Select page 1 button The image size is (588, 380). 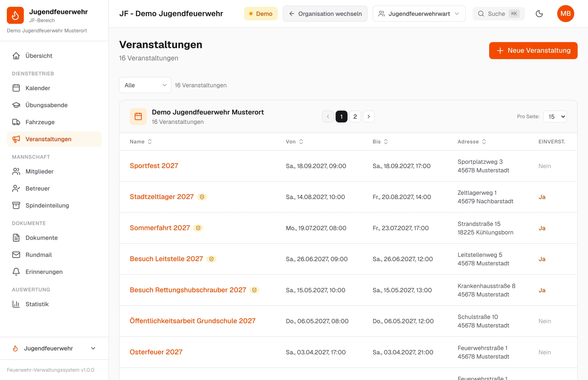[341, 116]
